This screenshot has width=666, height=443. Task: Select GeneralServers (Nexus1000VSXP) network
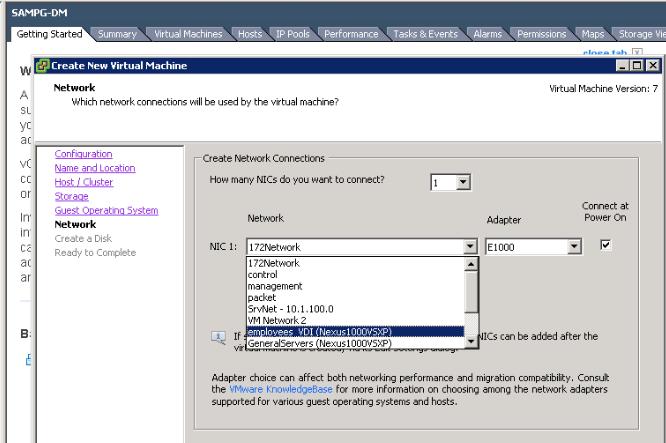pos(356,343)
